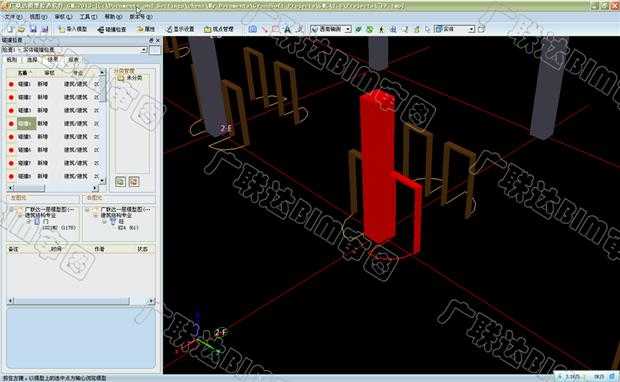Click the green check icon after the view dropdown
Screen dimensions: 620x382
(x=358, y=29)
